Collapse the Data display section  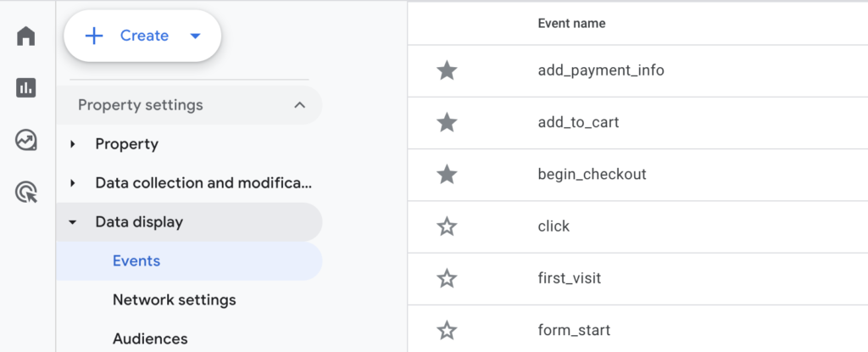73,222
